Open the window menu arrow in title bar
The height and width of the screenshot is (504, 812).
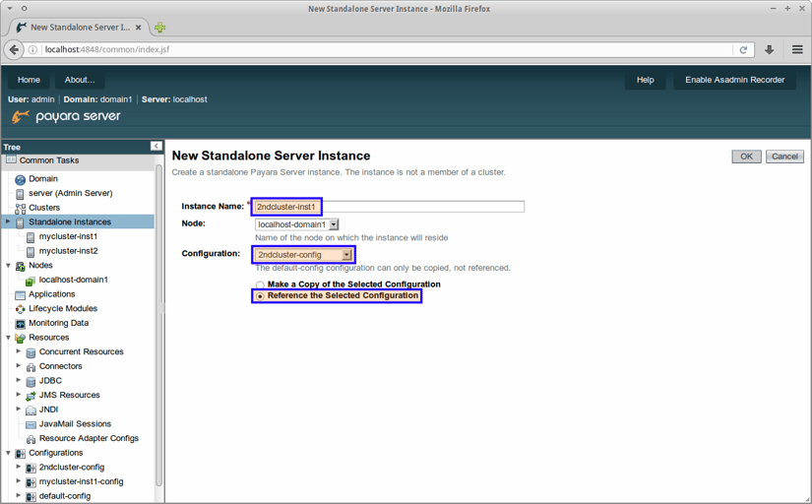(10, 8)
